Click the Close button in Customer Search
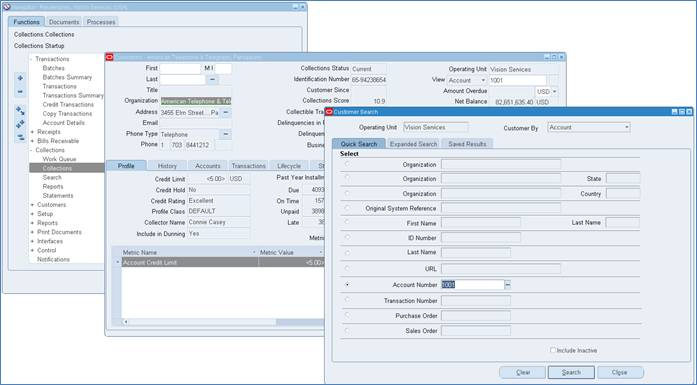The height and width of the screenshot is (385, 697). click(620, 373)
